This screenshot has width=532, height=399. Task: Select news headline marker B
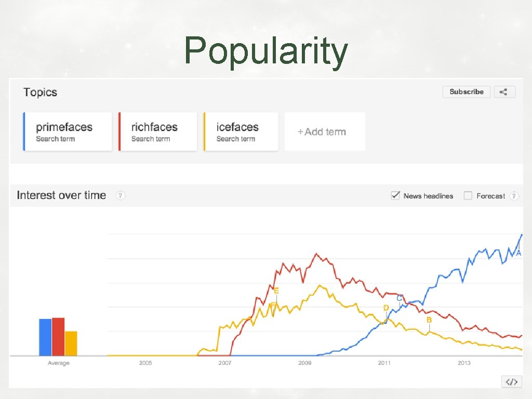(429, 320)
